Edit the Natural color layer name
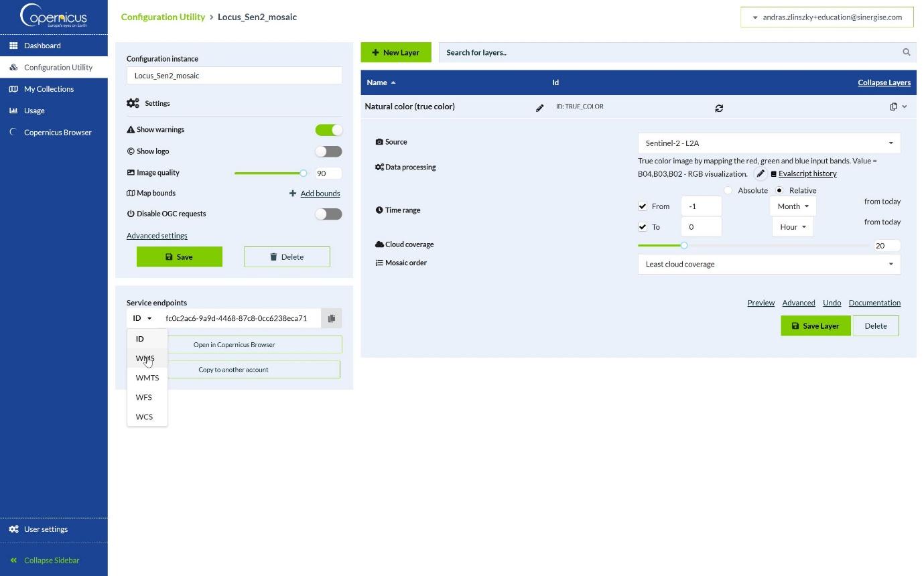 tap(539, 108)
